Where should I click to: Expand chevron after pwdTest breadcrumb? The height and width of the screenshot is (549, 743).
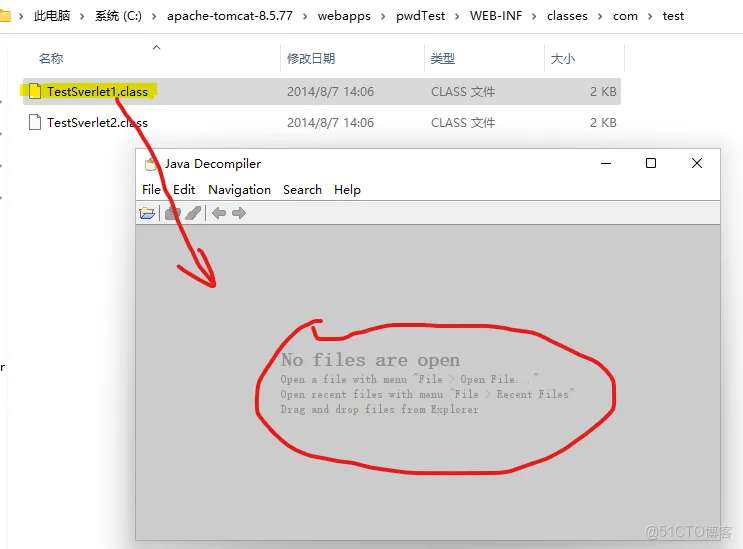coord(457,16)
